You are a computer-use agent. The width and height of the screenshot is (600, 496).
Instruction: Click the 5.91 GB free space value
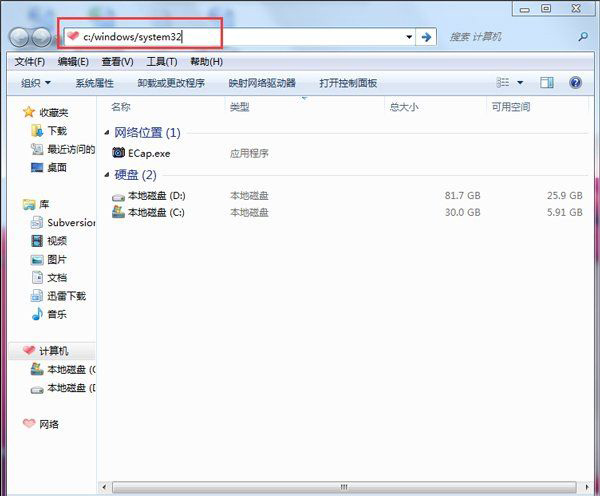[x=564, y=212]
